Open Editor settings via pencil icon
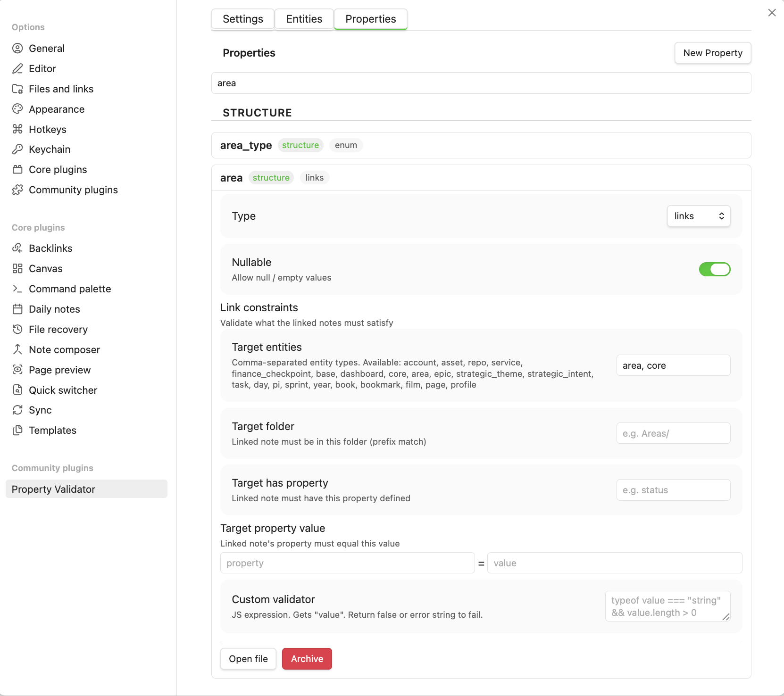This screenshot has height=696, width=784. [x=17, y=68]
